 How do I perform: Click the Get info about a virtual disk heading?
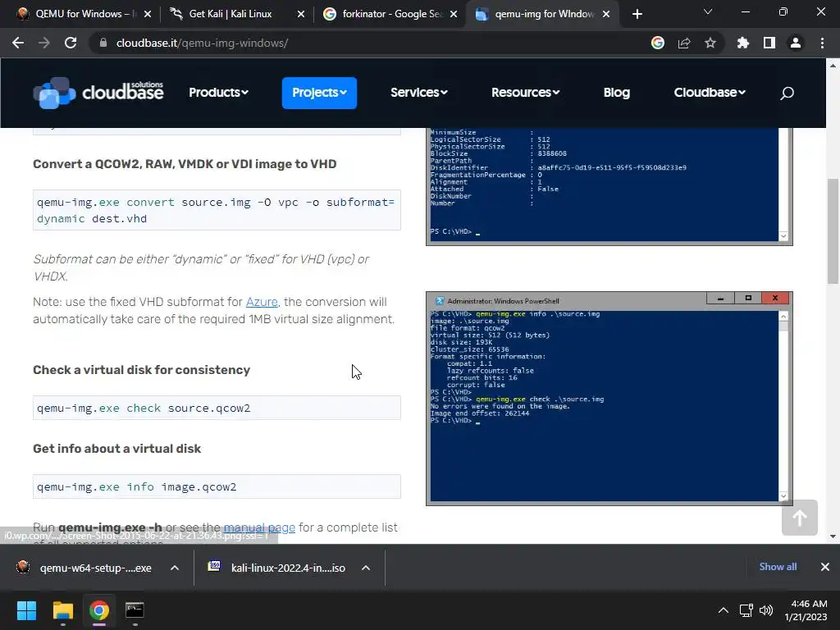coord(116,449)
